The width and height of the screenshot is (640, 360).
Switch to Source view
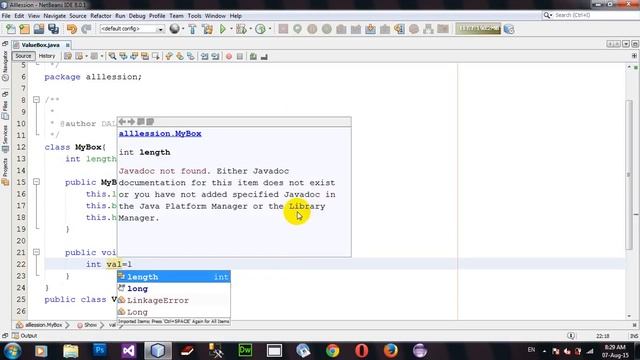click(x=23, y=56)
